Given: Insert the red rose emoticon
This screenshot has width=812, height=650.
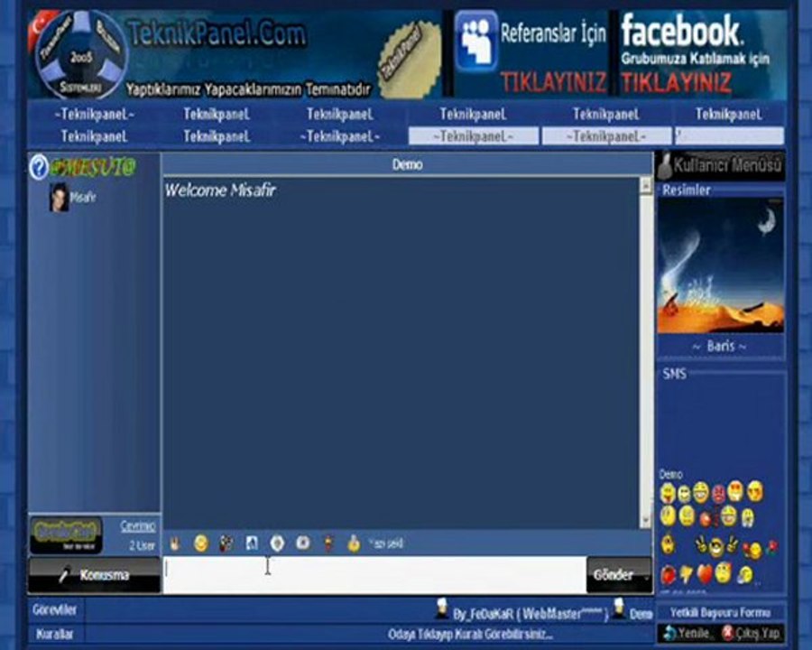Looking at the screenshot, I should click(771, 547).
